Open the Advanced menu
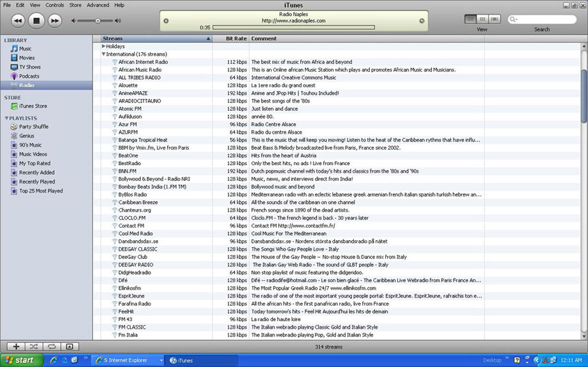The image size is (588, 367). (98, 5)
